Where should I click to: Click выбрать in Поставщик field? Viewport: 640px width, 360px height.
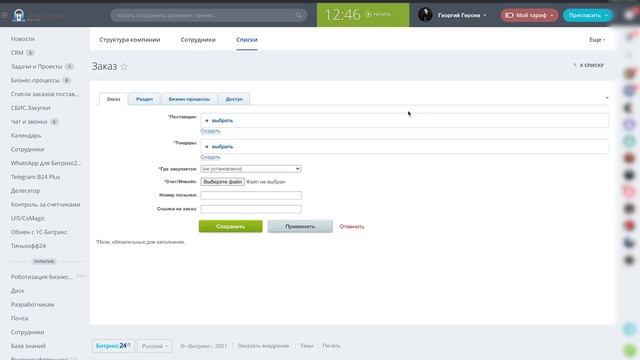(x=222, y=121)
